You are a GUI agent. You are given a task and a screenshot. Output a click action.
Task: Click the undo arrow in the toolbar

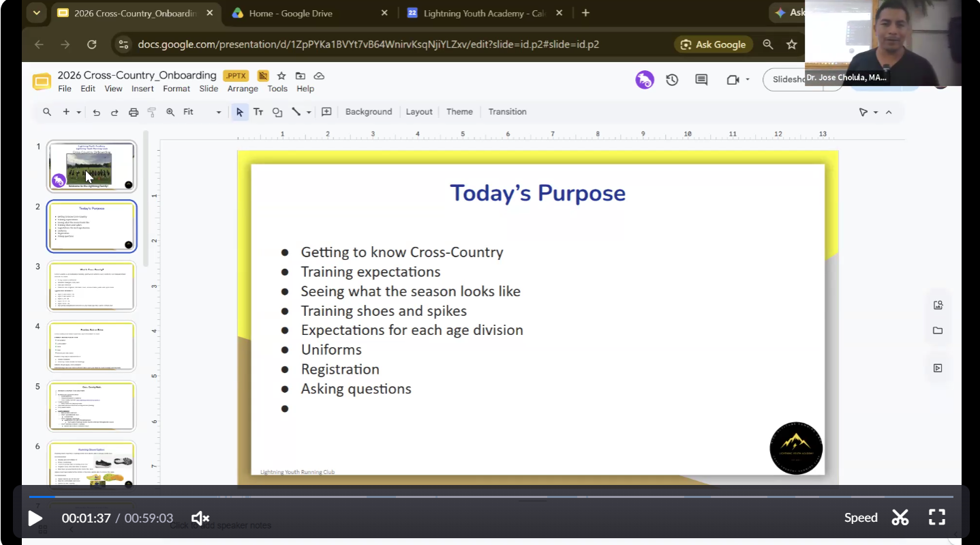tap(97, 113)
